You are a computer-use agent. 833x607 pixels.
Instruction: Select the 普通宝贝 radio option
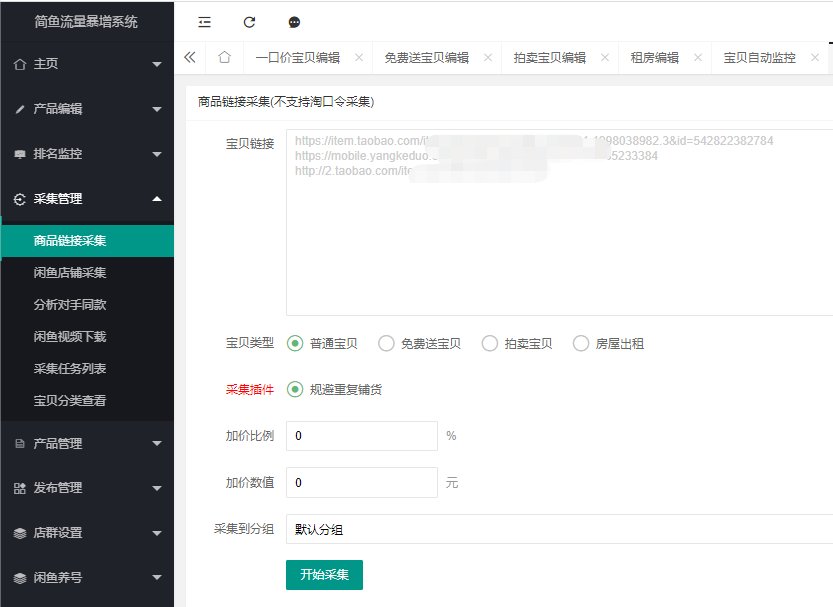(295, 344)
